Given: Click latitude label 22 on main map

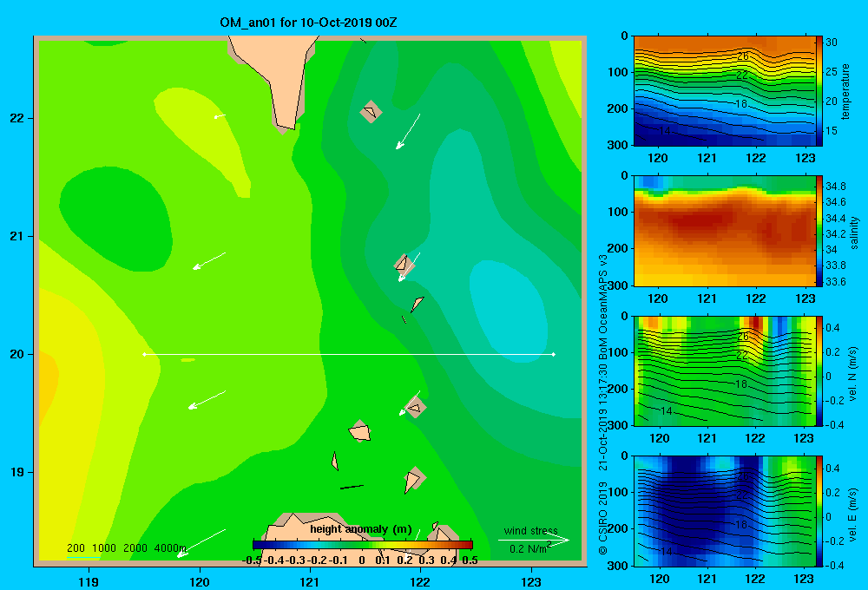Looking at the screenshot, I should [16, 119].
